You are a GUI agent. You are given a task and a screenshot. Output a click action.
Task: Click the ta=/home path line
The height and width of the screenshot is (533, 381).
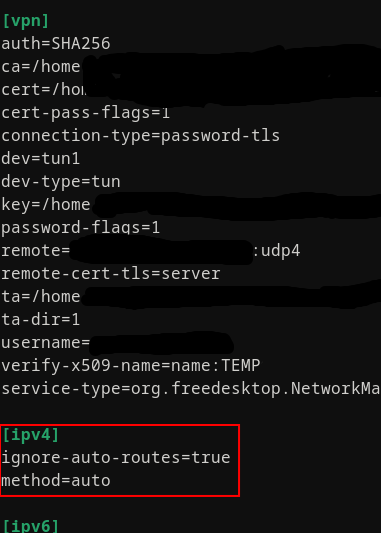[x=41, y=297]
